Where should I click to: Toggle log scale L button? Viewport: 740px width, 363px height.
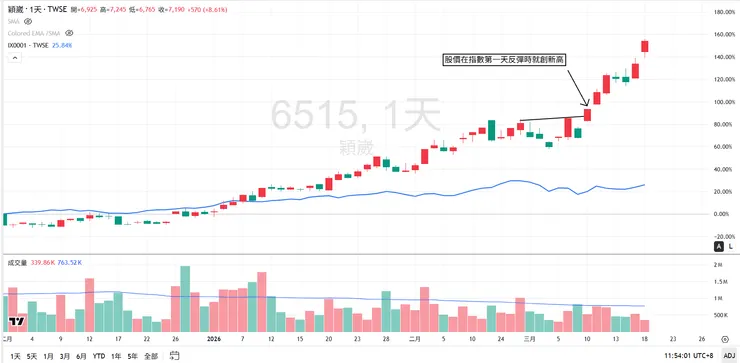(x=731, y=246)
